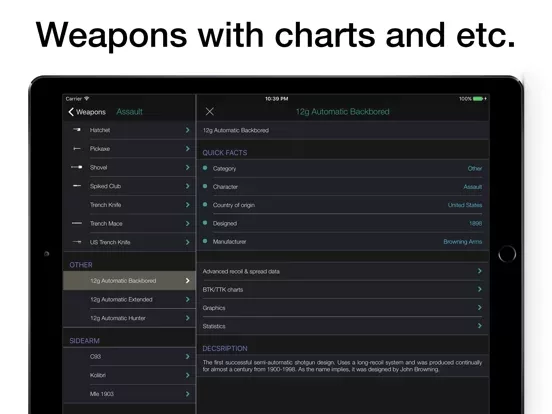This screenshot has height=414, width=552.
Task: Select 12g Automatic Extended weapon
Action: pos(129,300)
